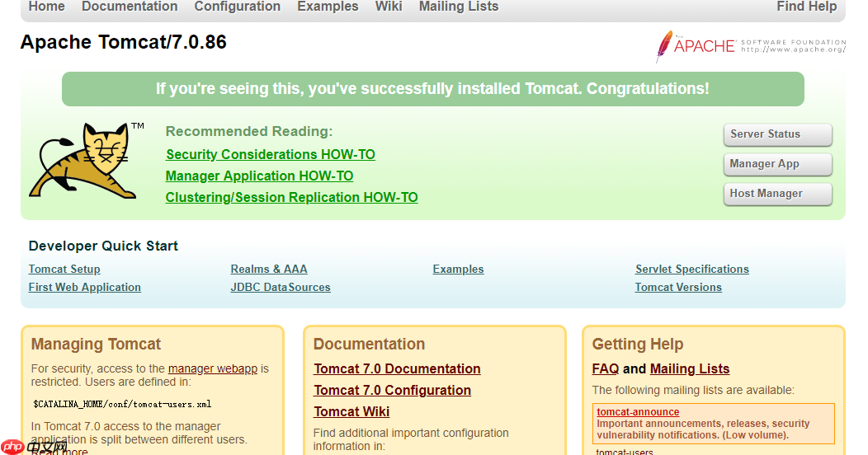Open Wiki in the top navigation

389,7
